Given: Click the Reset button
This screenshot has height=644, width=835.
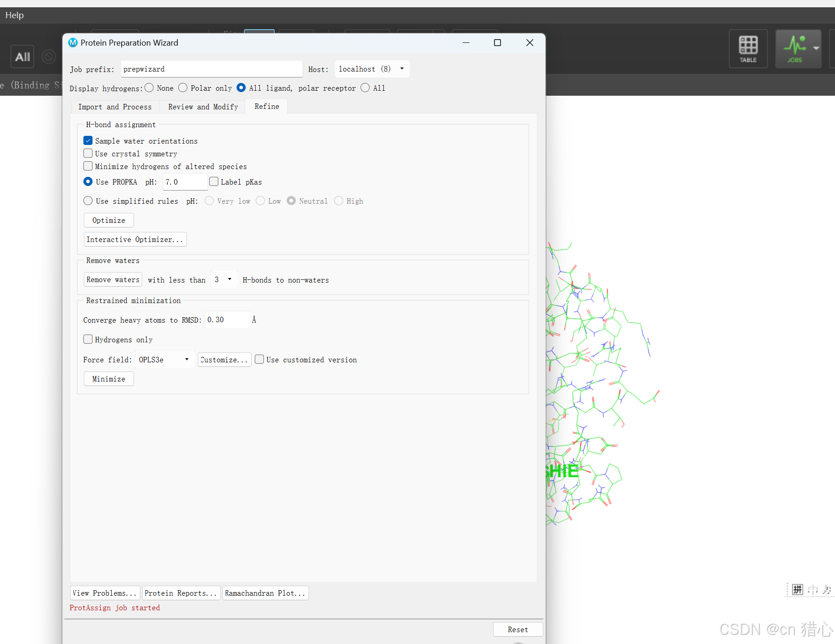Looking at the screenshot, I should (518, 629).
